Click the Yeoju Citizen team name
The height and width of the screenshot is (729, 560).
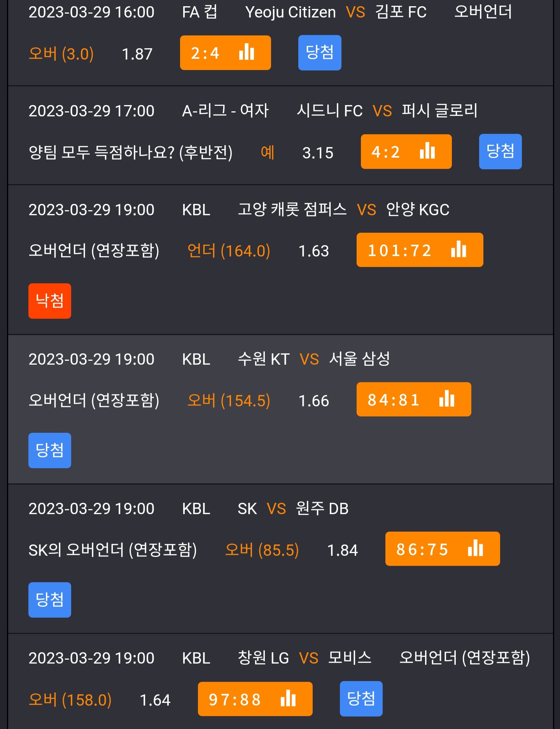click(x=290, y=12)
